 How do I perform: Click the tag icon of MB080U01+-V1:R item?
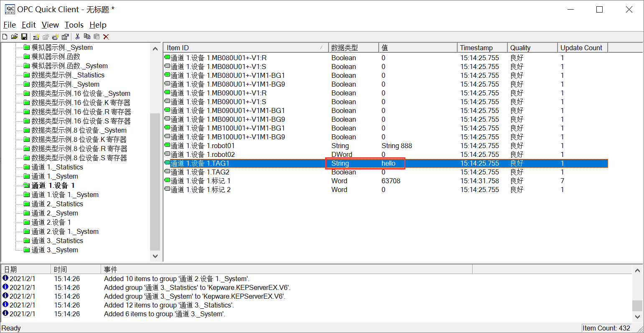pos(168,57)
